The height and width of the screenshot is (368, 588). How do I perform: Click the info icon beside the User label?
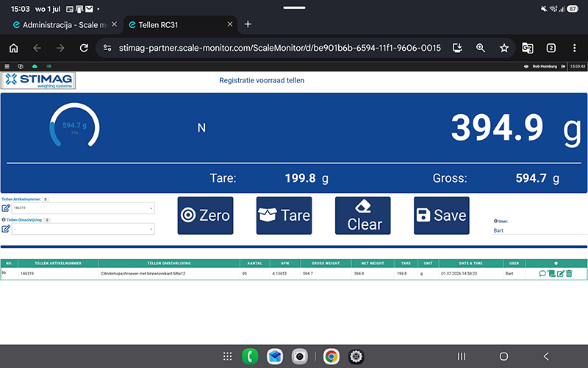(495, 222)
